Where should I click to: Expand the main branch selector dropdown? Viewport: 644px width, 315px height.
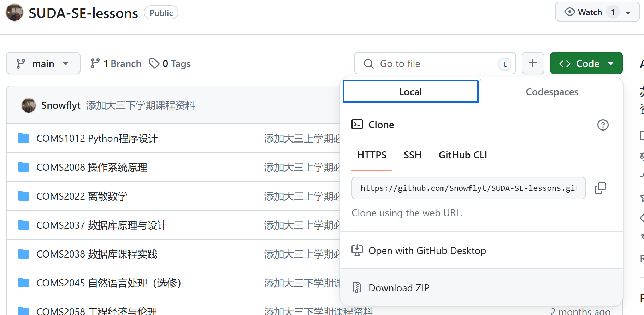click(x=43, y=63)
